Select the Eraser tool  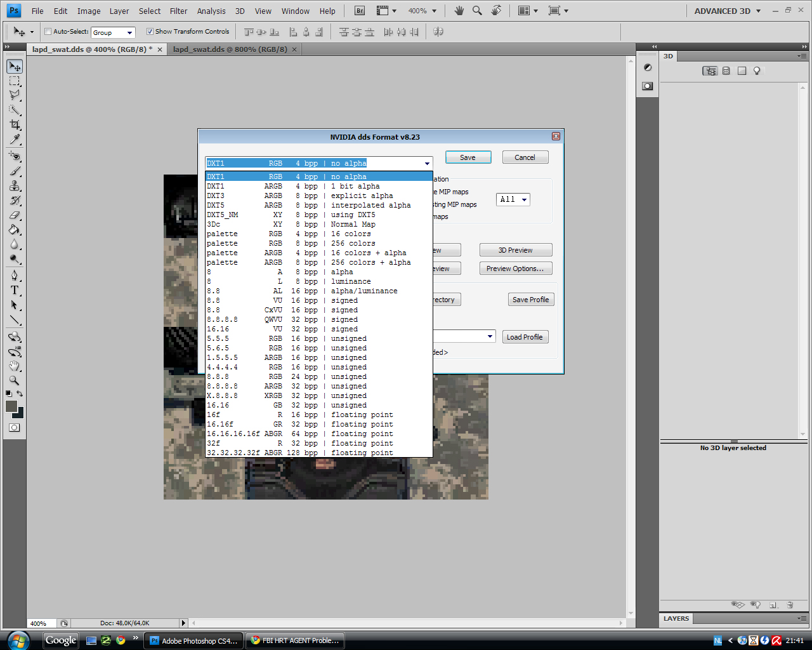pos(15,215)
